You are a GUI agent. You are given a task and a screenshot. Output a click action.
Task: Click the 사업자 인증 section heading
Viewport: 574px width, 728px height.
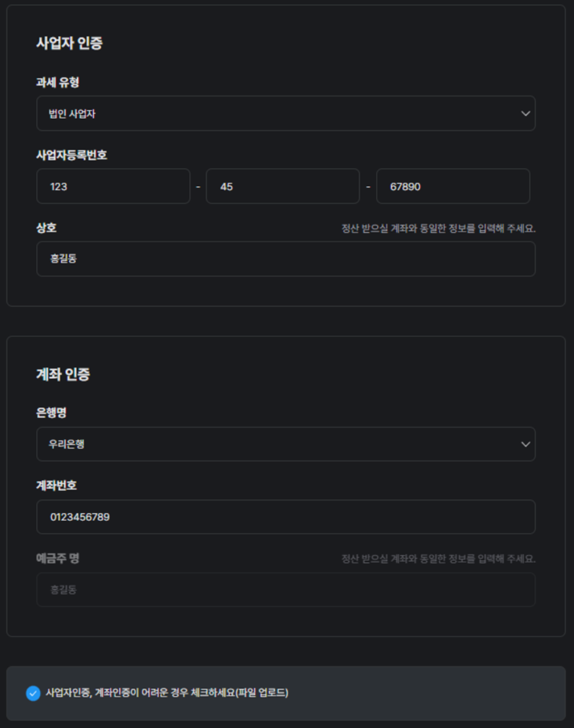click(70, 43)
